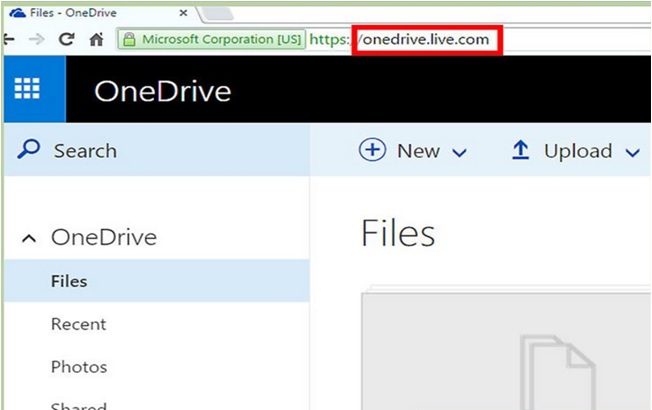This screenshot has width=652, height=410.
Task: Click the browser back arrow
Action: click(x=9, y=40)
